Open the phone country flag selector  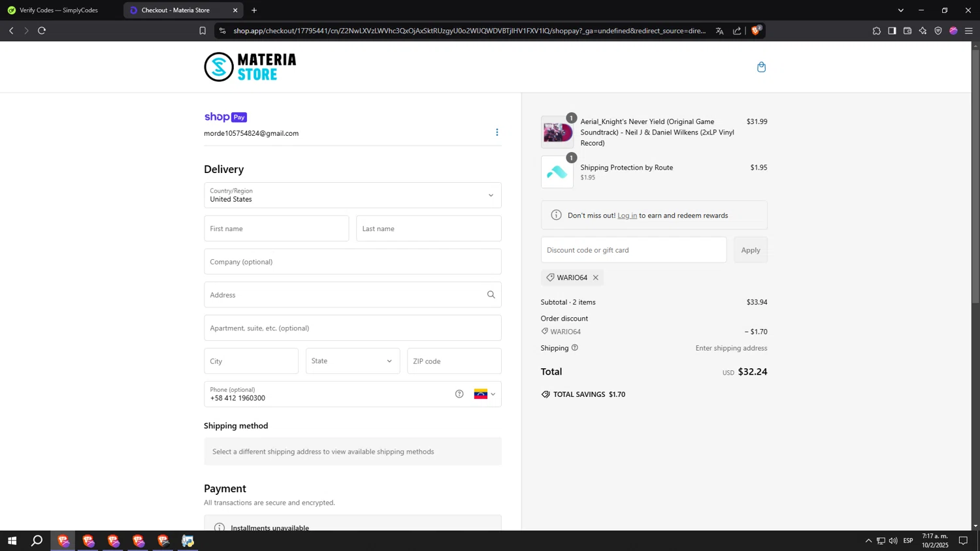pyautogui.click(x=485, y=394)
